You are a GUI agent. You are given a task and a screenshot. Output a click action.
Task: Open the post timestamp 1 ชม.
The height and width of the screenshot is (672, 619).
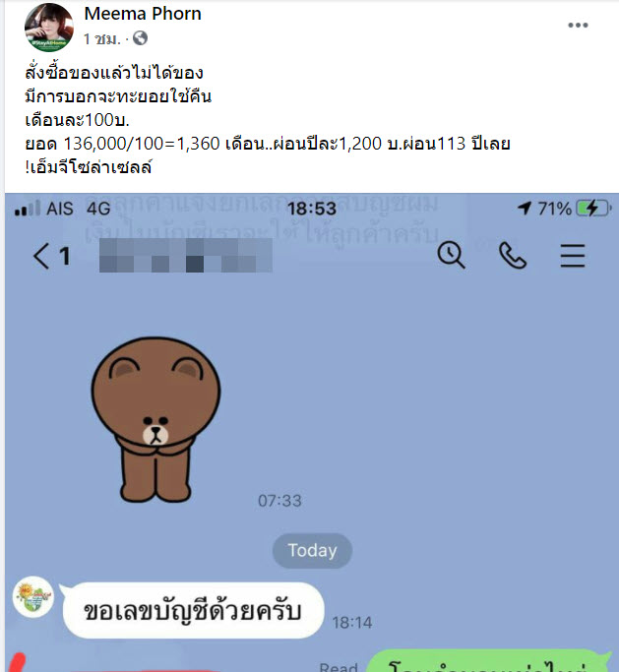pos(102,39)
